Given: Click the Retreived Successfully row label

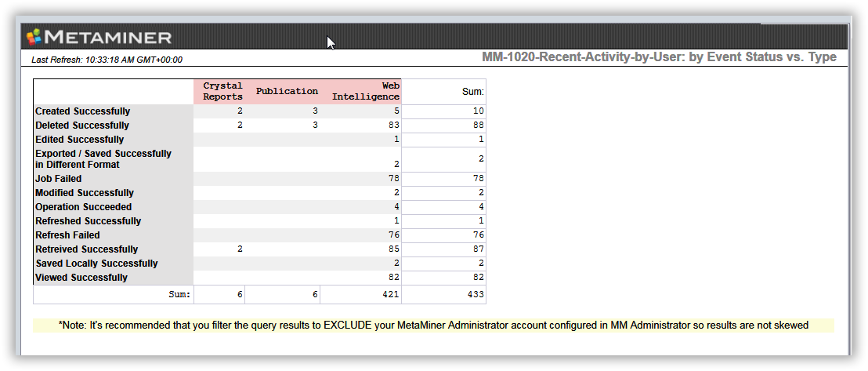Looking at the screenshot, I should pos(86,249).
